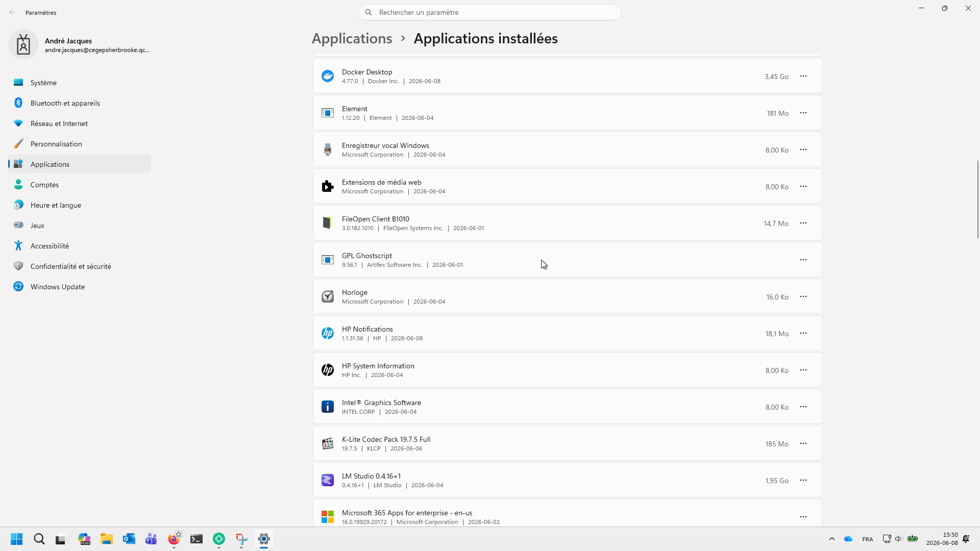Open Heure et langue settings
The height and width of the screenshot is (551, 980).
pyautogui.click(x=80, y=205)
